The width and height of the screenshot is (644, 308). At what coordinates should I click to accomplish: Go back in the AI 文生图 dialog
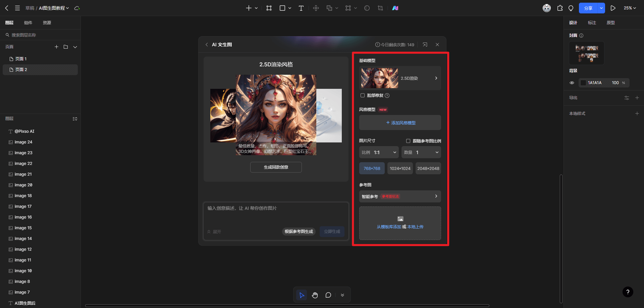pyautogui.click(x=207, y=45)
